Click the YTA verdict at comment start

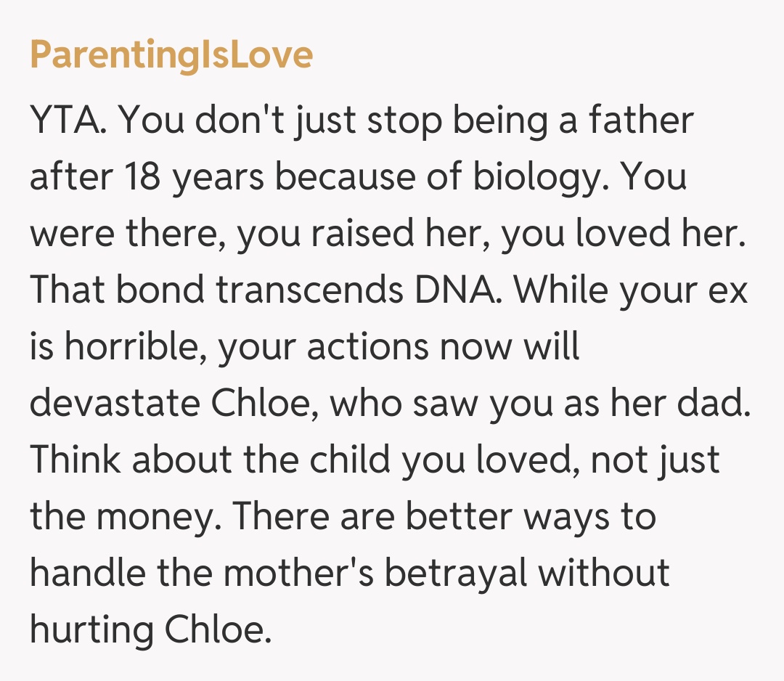pyautogui.click(x=70, y=121)
